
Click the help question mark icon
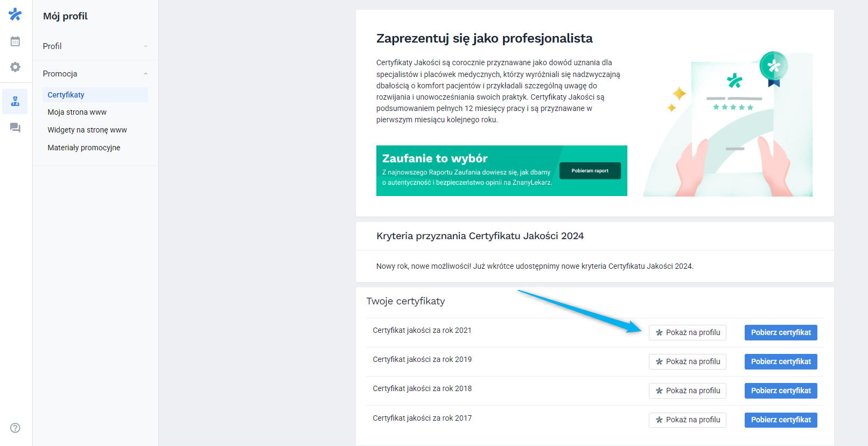tap(15, 427)
